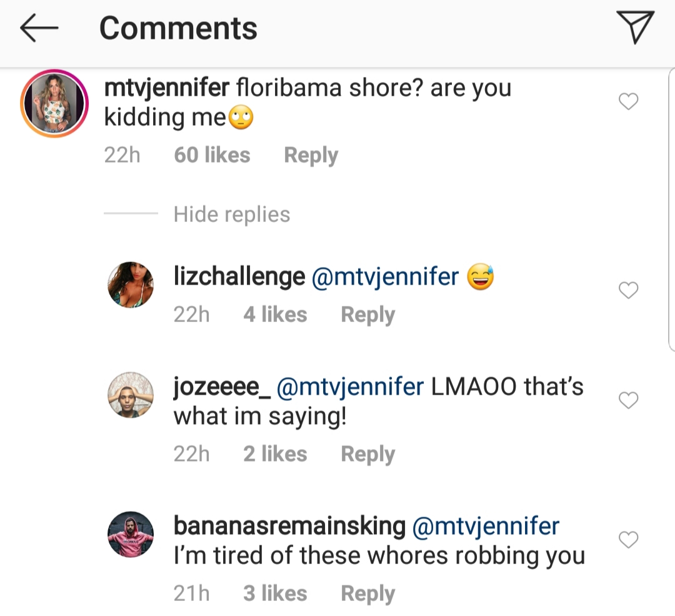Tap the back arrow icon
This screenshot has width=675, height=616.
pyautogui.click(x=39, y=28)
